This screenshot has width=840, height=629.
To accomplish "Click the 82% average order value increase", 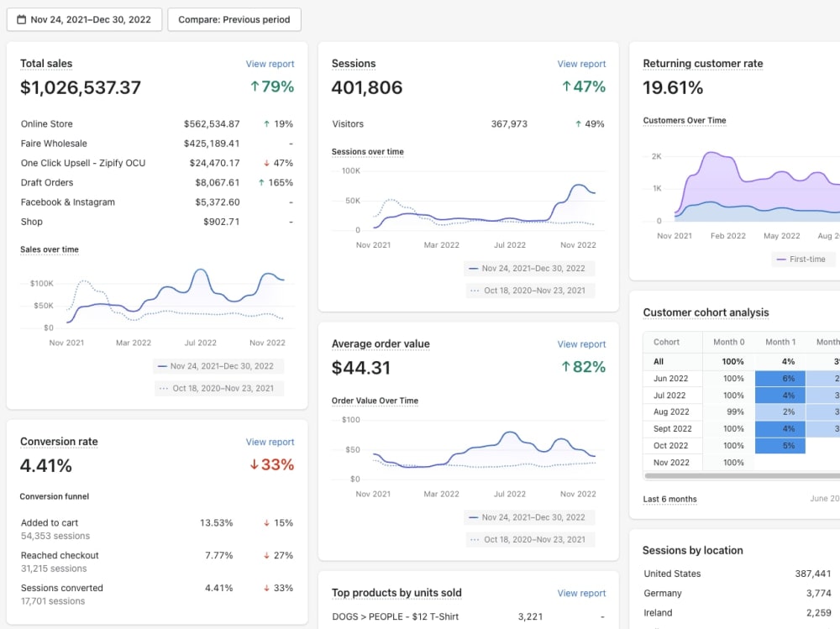I will click(584, 367).
